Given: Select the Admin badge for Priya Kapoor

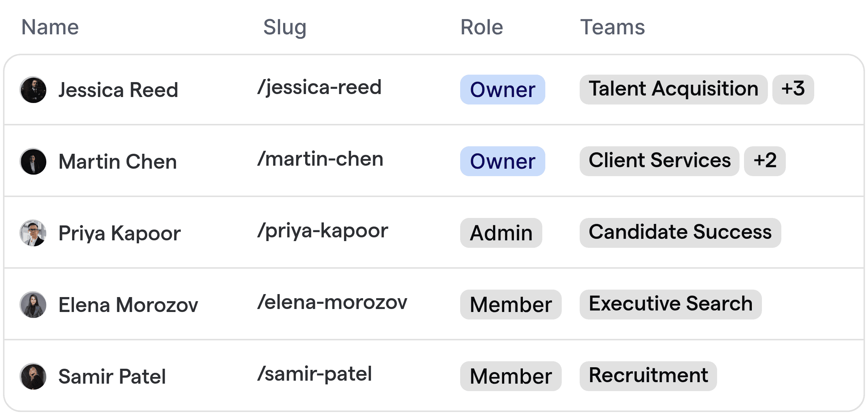Looking at the screenshot, I should [x=501, y=233].
